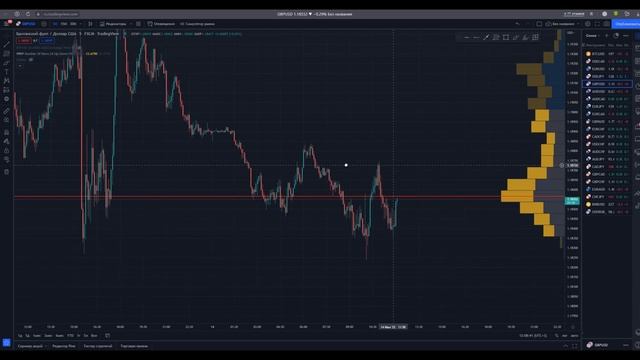
Task: Select the Trend Line drawing tool
Action: point(6,44)
